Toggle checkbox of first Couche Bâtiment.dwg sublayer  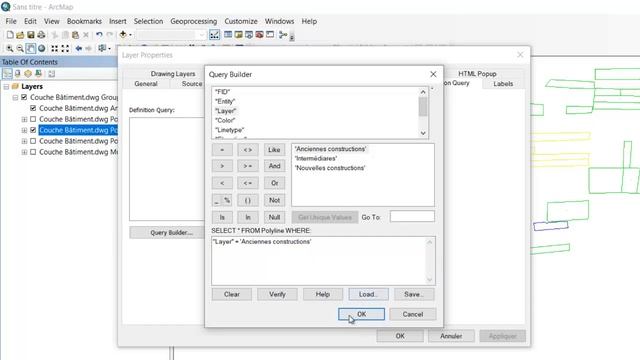[33, 108]
